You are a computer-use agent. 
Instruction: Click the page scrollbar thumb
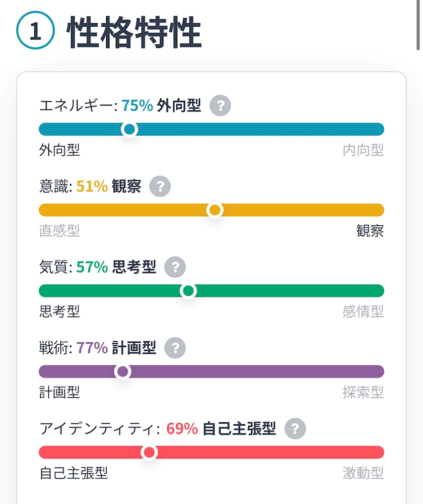click(x=418, y=25)
